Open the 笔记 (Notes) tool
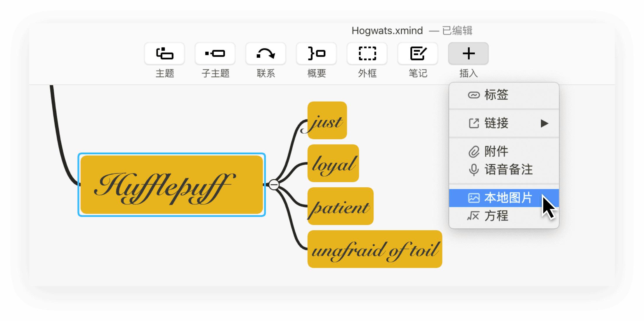 coord(418,54)
